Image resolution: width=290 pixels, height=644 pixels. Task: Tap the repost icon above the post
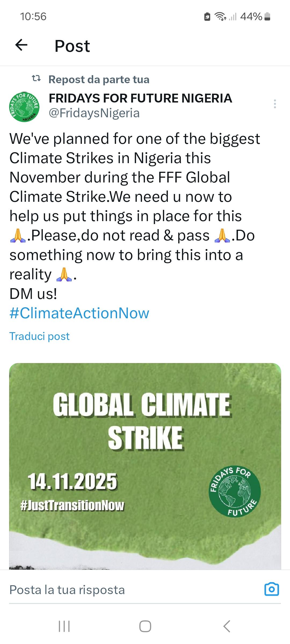36,79
